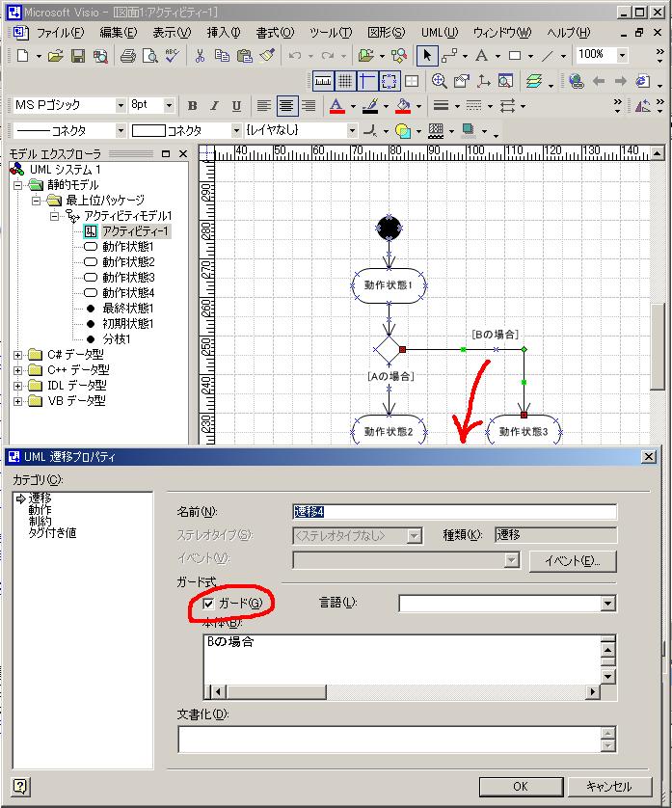Open the {レイヤなし} layer dropdown
672x808 pixels.
tap(353, 131)
